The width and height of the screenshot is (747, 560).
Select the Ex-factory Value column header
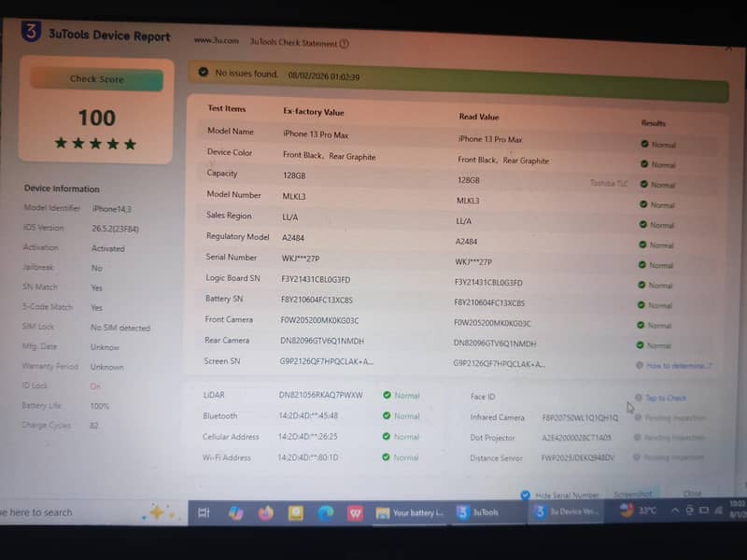pyautogui.click(x=314, y=112)
